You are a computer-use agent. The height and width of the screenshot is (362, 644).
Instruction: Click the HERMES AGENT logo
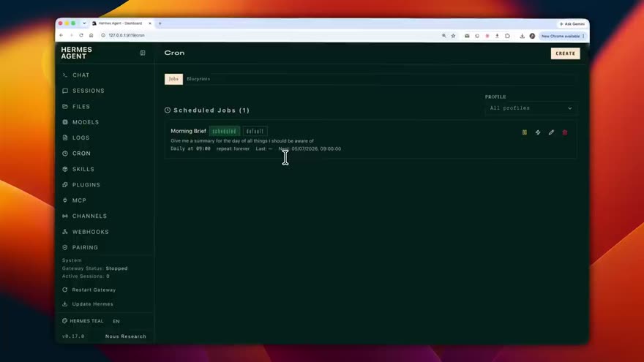click(77, 53)
